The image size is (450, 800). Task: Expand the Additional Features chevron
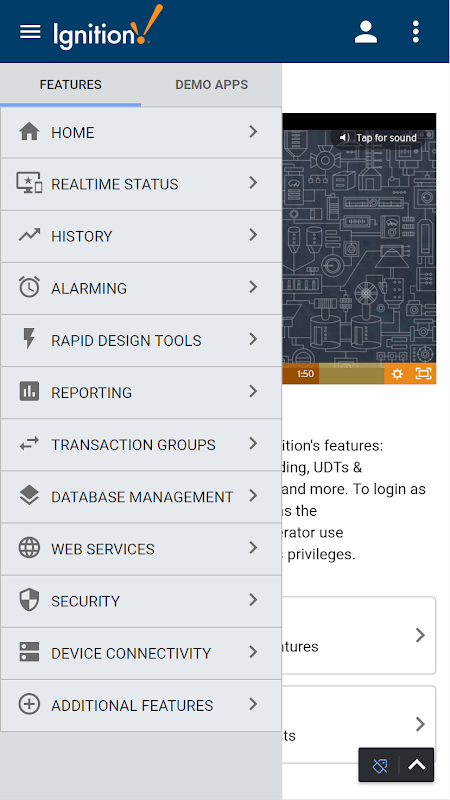point(253,705)
